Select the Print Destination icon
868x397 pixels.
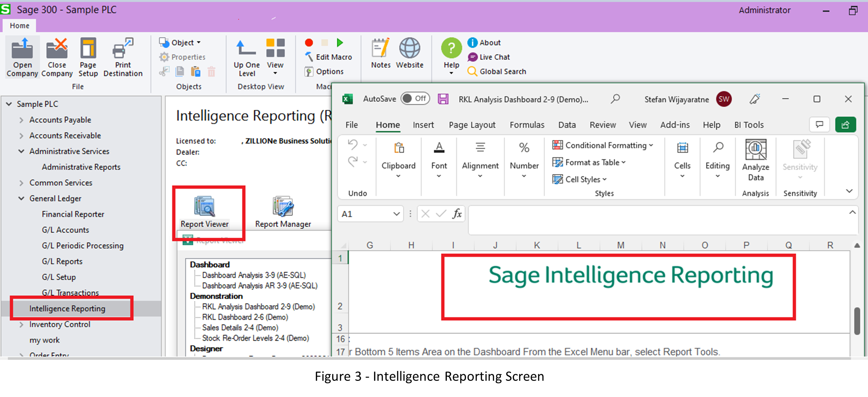click(123, 58)
